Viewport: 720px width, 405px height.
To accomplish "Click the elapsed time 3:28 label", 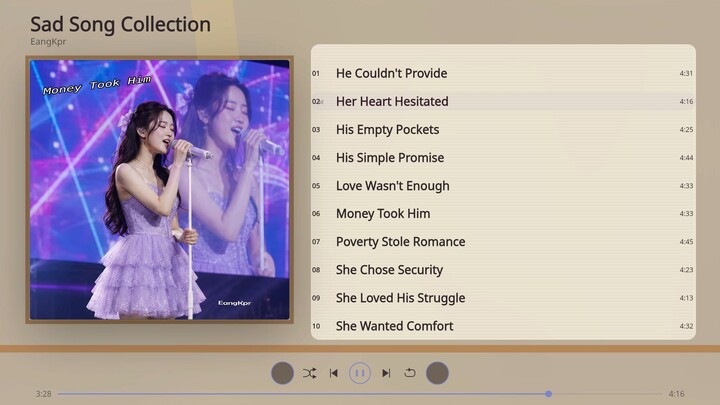I will [x=44, y=394].
